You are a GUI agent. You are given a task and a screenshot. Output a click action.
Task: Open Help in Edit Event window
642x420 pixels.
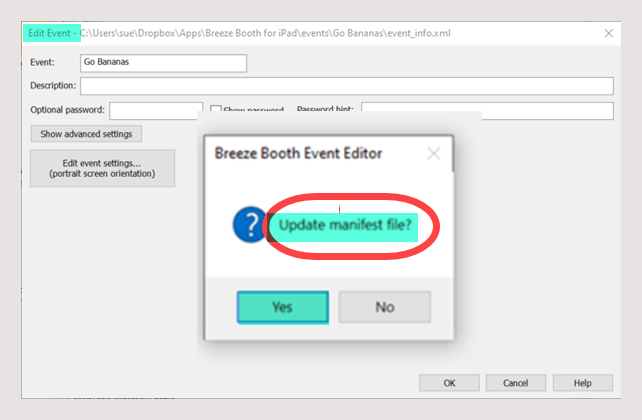pos(583,383)
